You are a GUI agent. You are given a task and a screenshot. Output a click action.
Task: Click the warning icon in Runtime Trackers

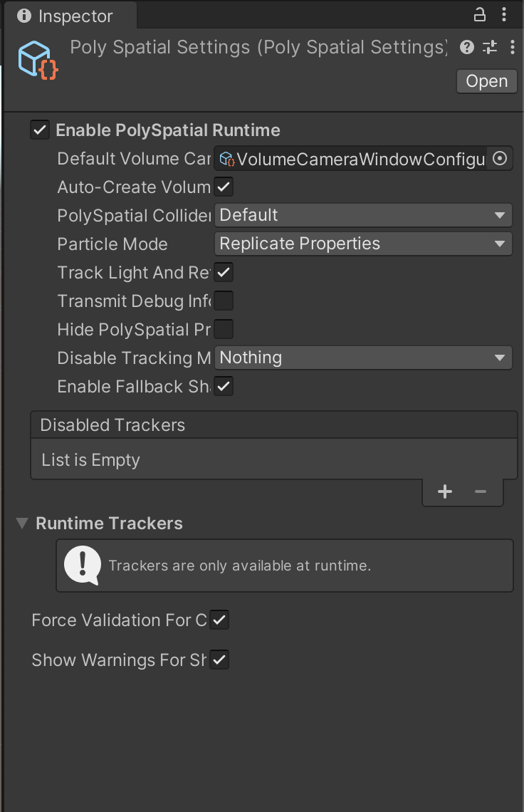82,565
